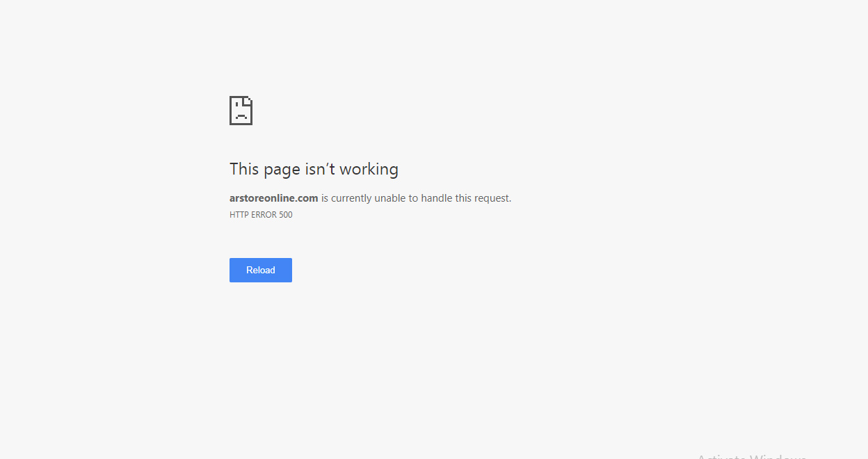This screenshot has height=459, width=868.
Task: Click the sad page error icon
Action: pos(241,111)
